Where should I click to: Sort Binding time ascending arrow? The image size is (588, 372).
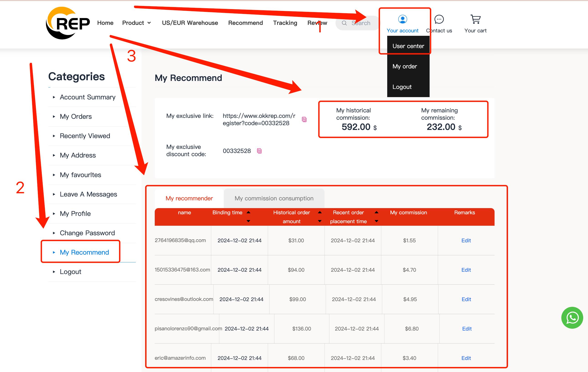(248, 212)
